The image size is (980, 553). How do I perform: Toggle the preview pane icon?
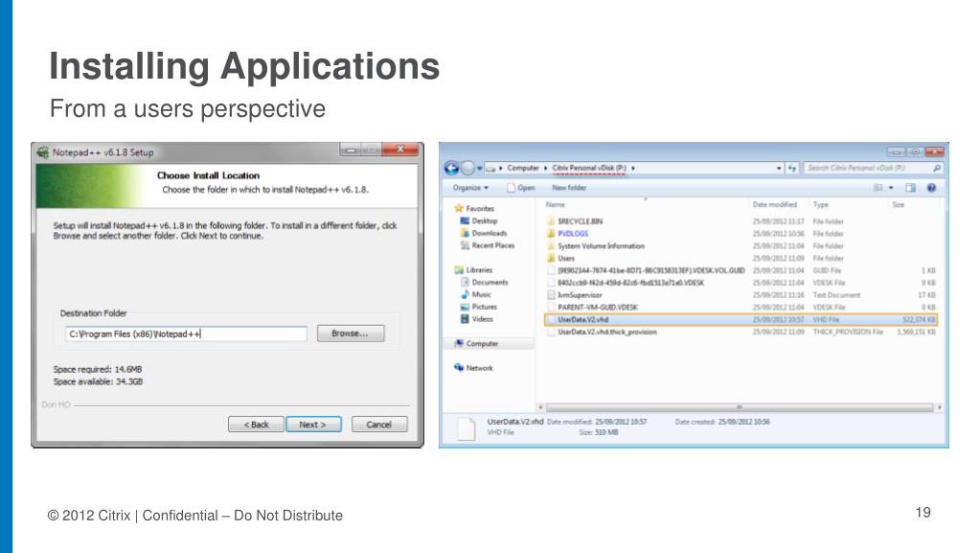click(911, 188)
